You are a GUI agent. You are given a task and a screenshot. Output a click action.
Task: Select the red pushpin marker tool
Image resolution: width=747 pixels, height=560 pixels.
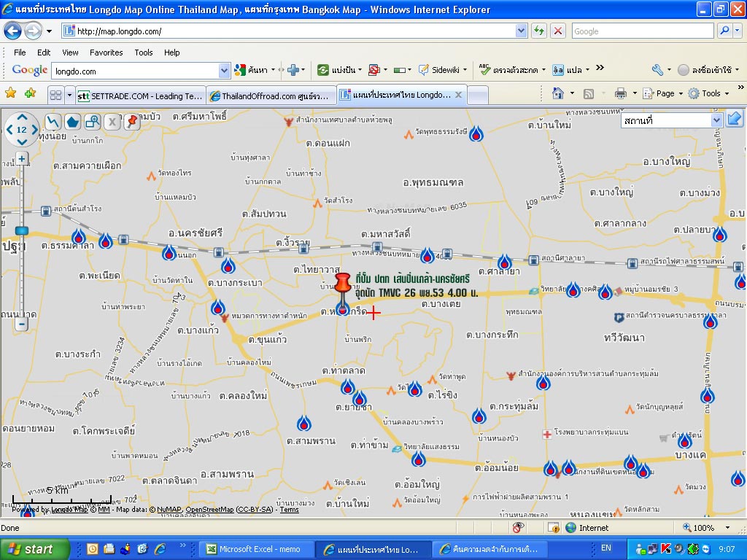pos(131,122)
